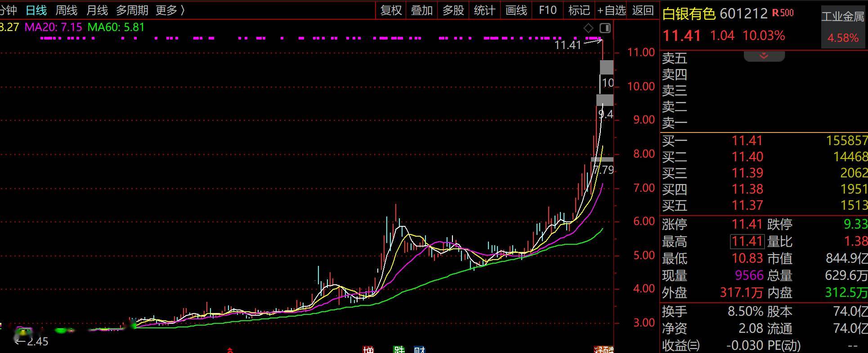Add stock to watchlist with +自选

pos(611,10)
